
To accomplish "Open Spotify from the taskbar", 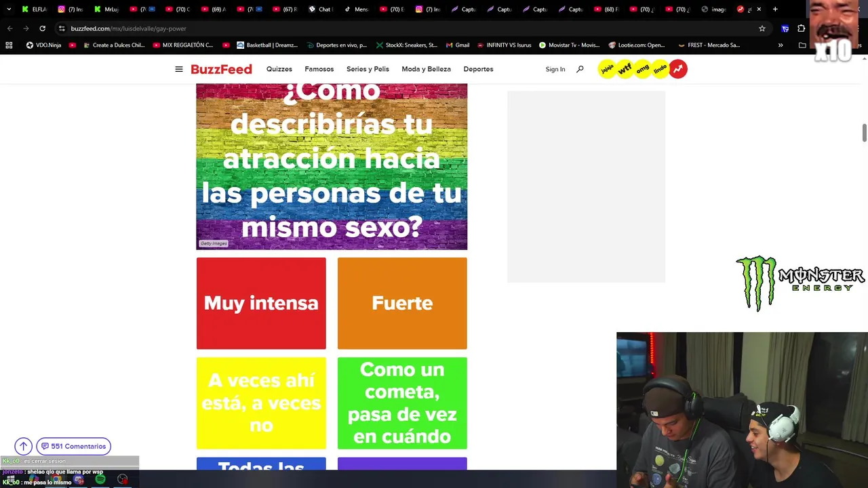I will click(100, 480).
